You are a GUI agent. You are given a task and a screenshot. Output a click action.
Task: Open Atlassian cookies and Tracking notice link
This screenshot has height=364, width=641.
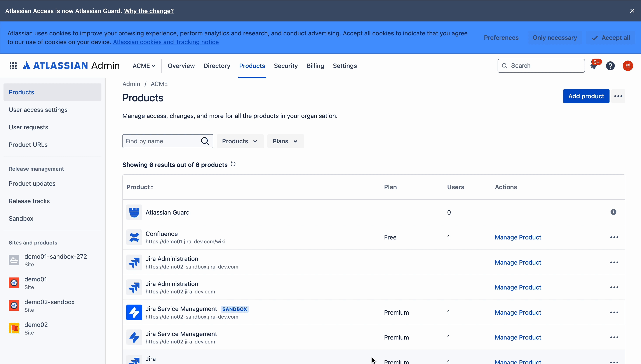click(166, 42)
